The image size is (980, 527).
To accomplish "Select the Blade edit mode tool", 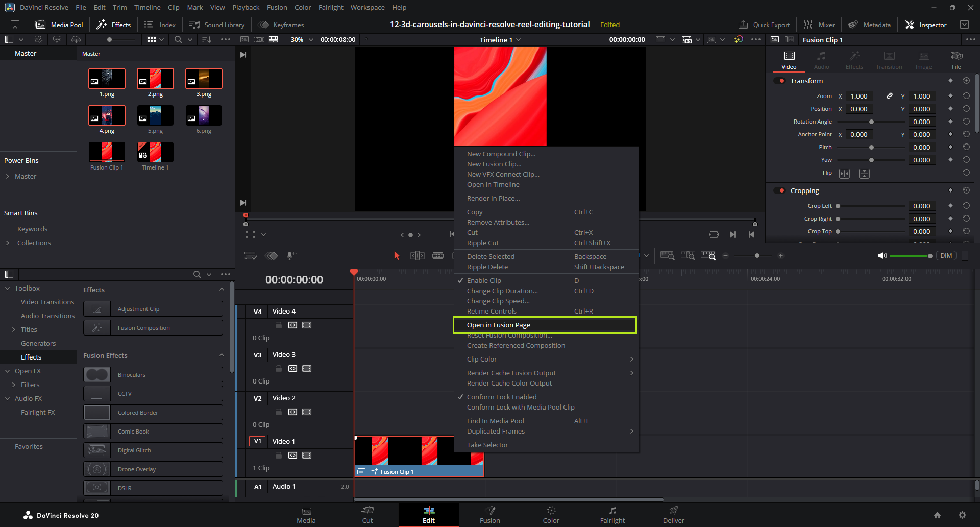I will (x=437, y=256).
